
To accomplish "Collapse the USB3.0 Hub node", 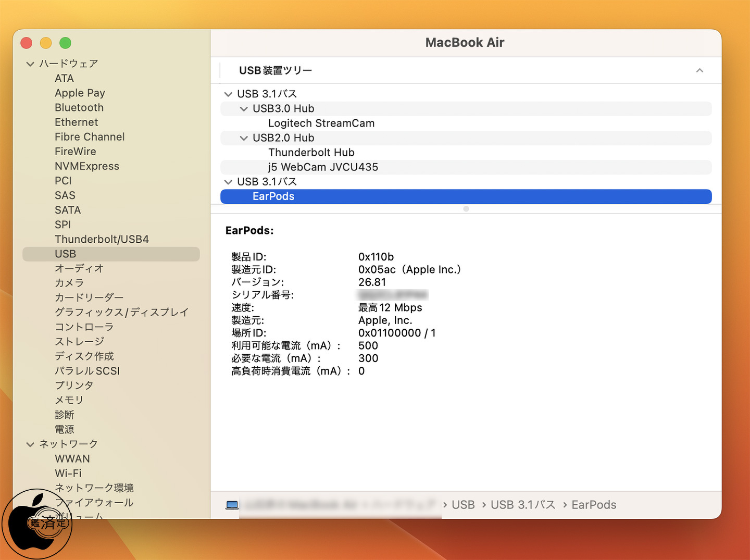I will [x=244, y=109].
